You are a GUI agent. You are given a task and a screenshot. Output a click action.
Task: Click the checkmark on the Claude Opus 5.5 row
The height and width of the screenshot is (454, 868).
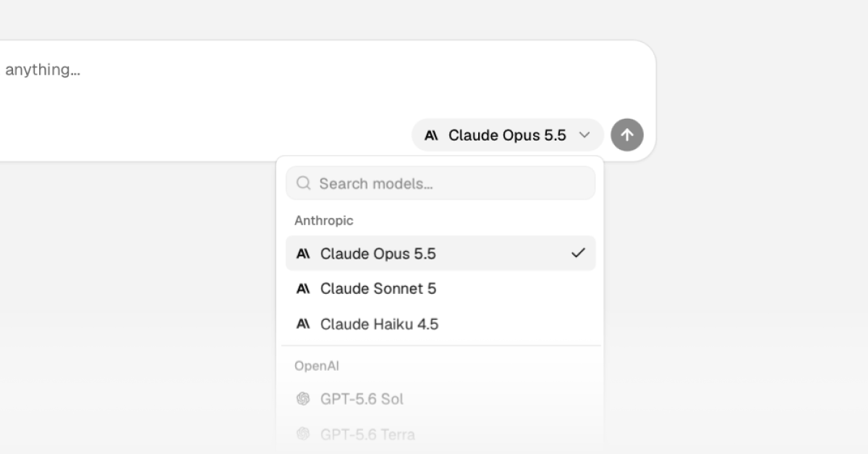coord(578,253)
